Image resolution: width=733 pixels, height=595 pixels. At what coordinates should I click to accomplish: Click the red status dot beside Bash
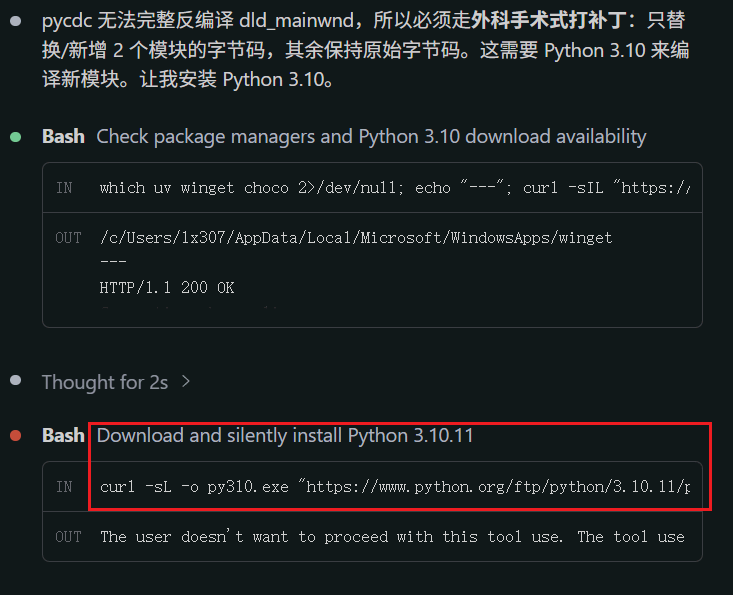[x=15, y=436]
